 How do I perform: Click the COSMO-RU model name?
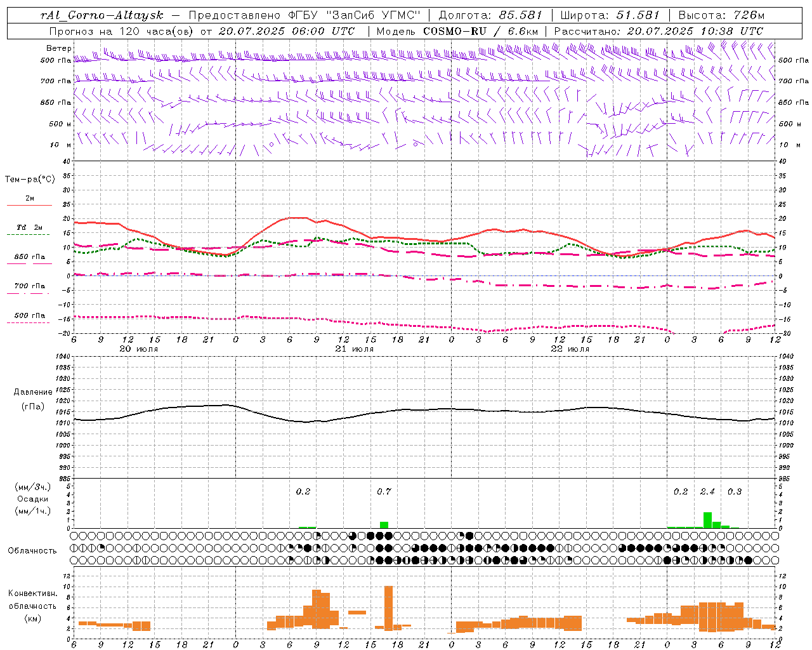450,31
